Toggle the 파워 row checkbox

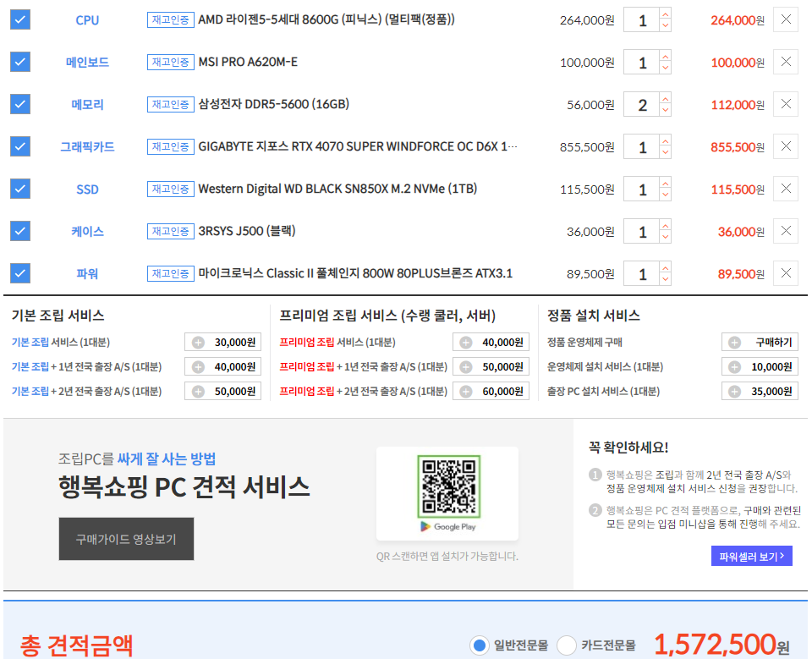20,273
